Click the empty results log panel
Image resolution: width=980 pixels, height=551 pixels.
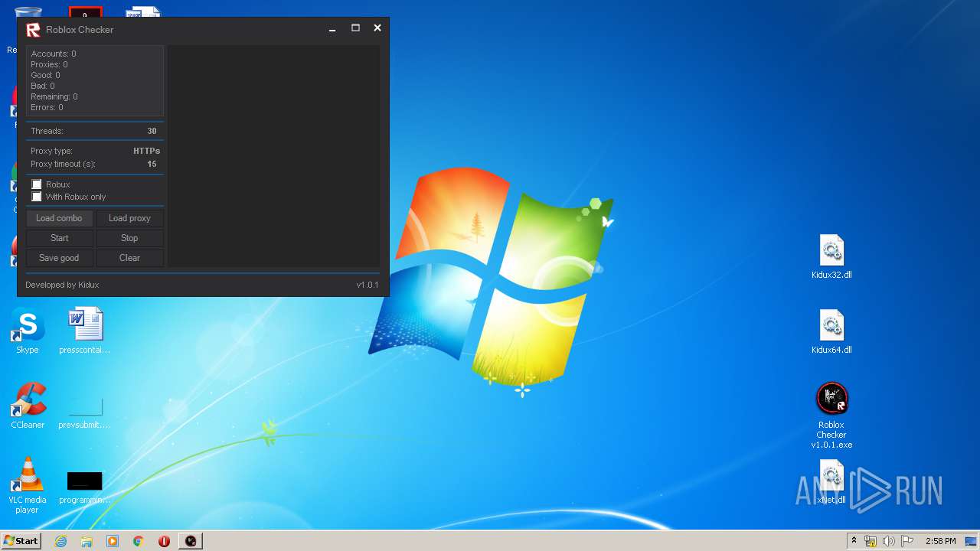click(274, 155)
